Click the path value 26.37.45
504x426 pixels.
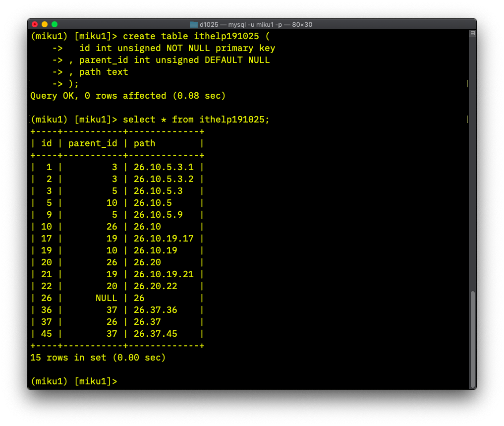[x=155, y=334]
